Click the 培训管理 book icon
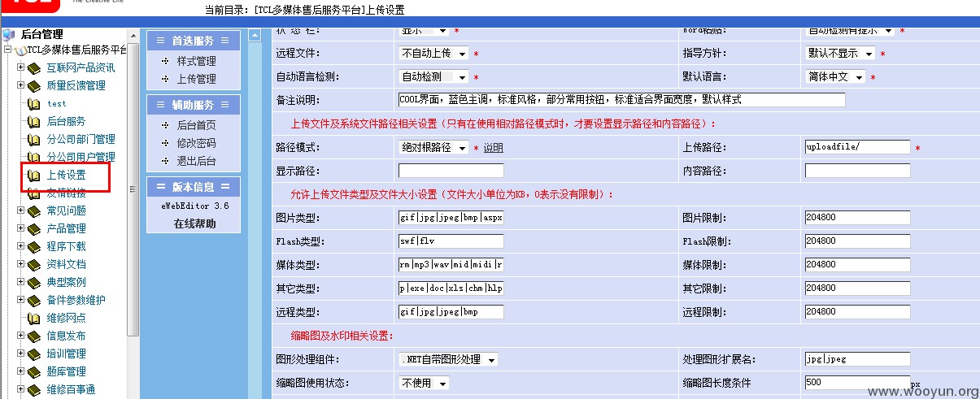This screenshot has width=980, height=399. point(33,353)
